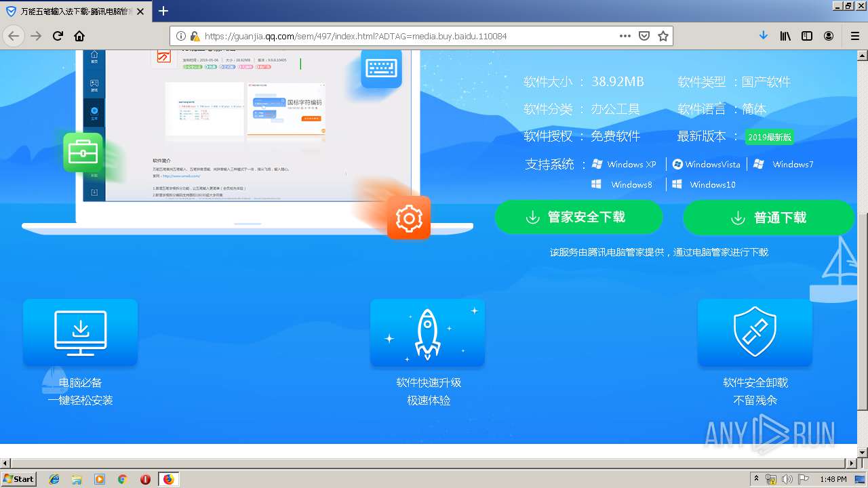Open media player from the taskbar
The image size is (868, 488).
[100, 479]
